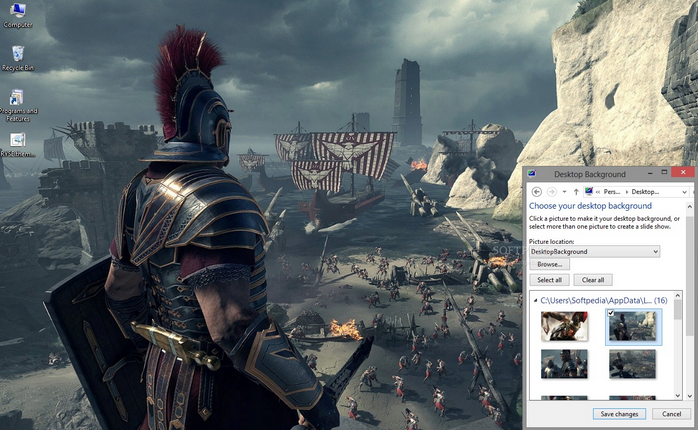This screenshot has height=430, width=698.
Task: Minimize the Desktop Background window
Action: pyautogui.click(x=650, y=173)
